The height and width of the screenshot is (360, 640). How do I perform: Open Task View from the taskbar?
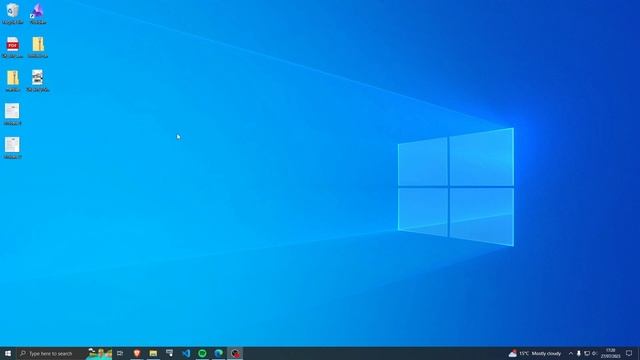click(x=120, y=353)
